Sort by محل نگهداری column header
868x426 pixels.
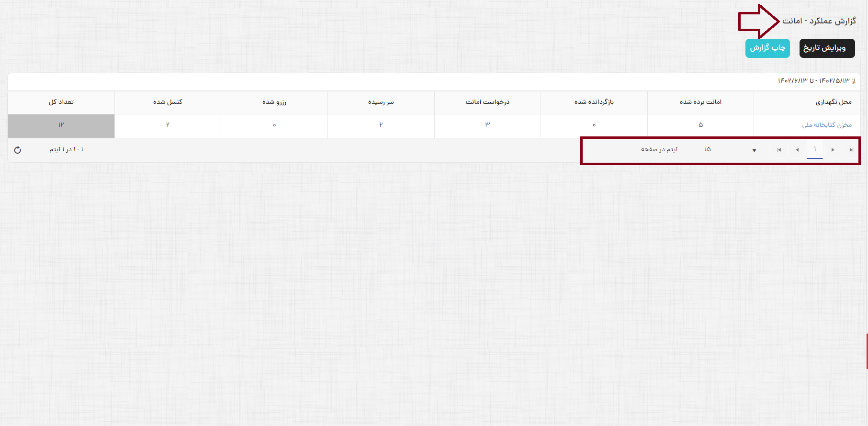click(x=834, y=102)
